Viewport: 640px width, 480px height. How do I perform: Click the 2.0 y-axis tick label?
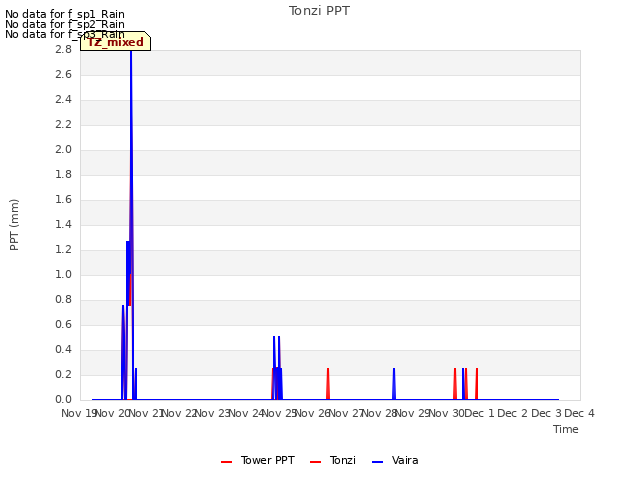point(63,149)
